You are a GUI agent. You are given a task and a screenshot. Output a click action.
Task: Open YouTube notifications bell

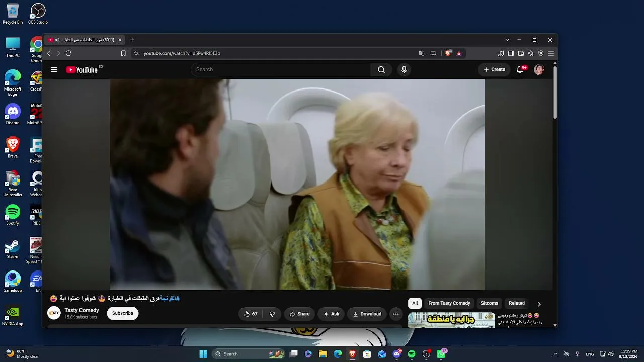tap(520, 70)
